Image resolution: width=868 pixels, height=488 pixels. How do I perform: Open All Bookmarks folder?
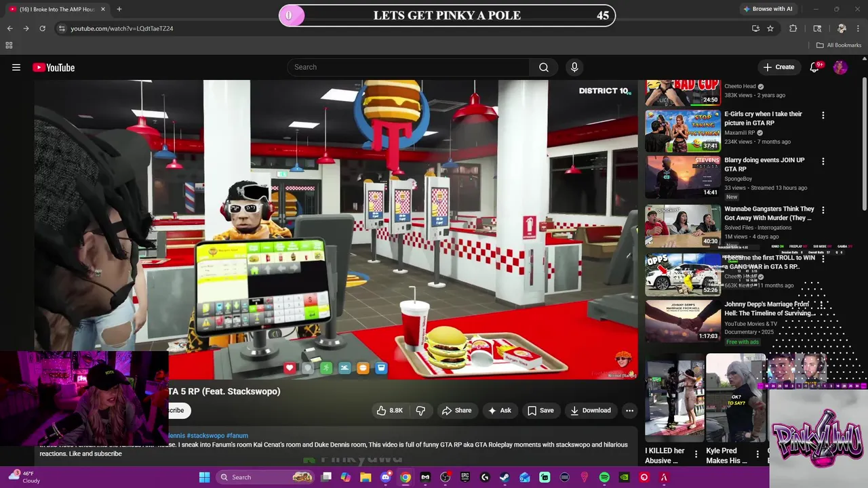[839, 45]
